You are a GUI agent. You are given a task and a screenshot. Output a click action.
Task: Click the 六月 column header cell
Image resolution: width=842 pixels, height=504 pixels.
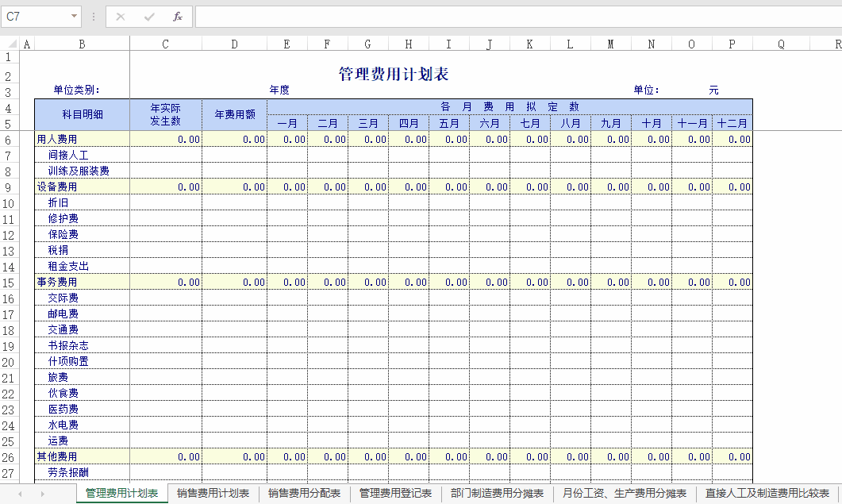point(489,123)
